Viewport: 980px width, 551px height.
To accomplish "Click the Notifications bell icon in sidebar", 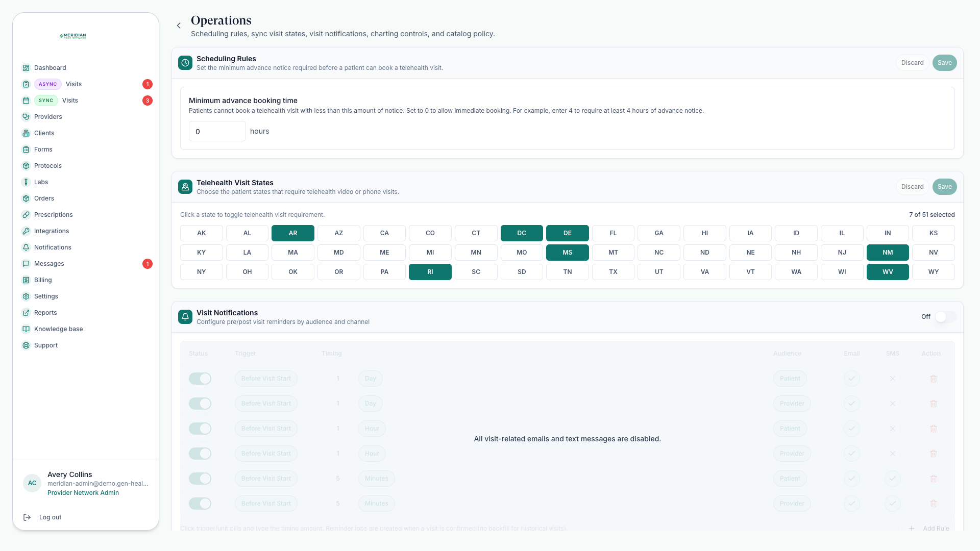I will 26,247.
